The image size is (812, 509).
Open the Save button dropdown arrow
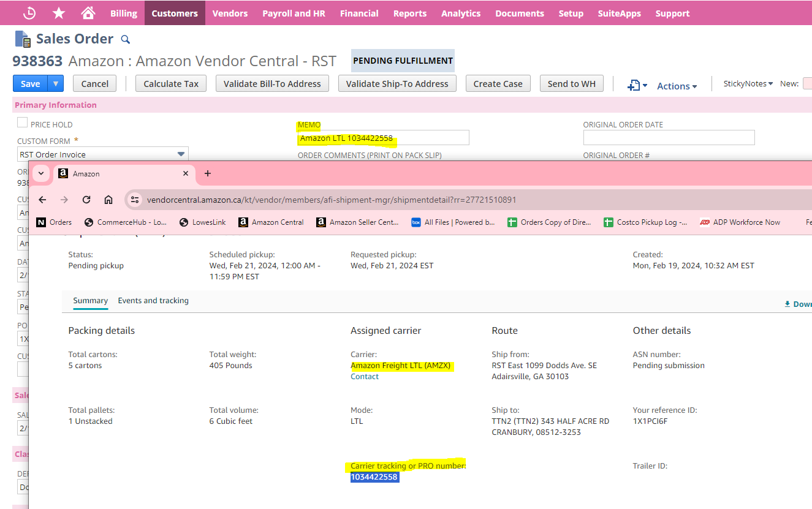56,83
